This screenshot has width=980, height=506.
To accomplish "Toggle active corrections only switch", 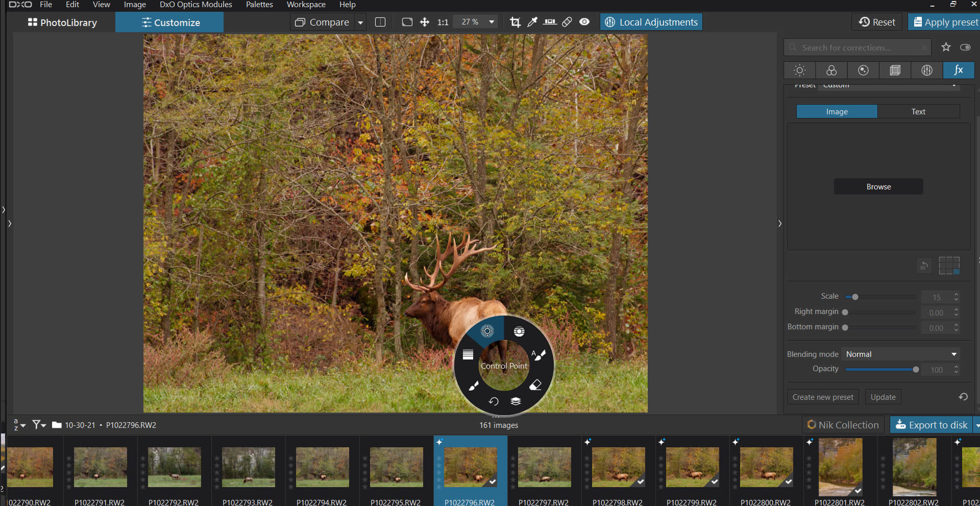I will (965, 47).
